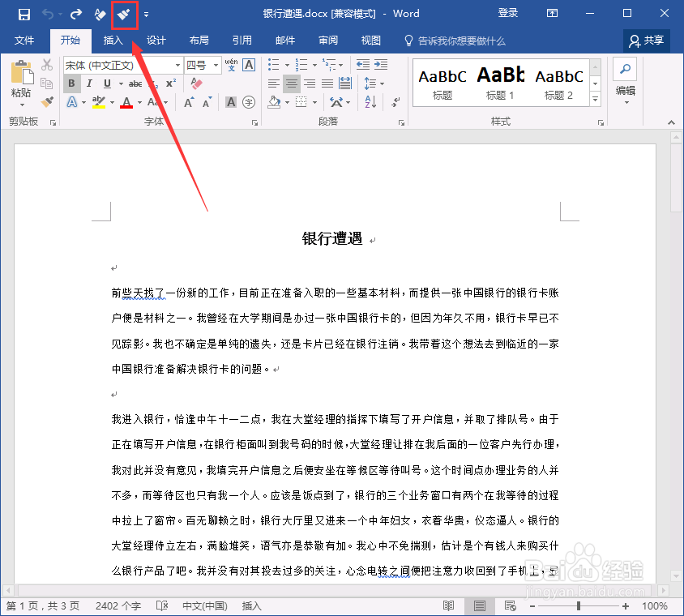
Task: Click the spelling proofing icon in status bar
Action: click(162, 605)
